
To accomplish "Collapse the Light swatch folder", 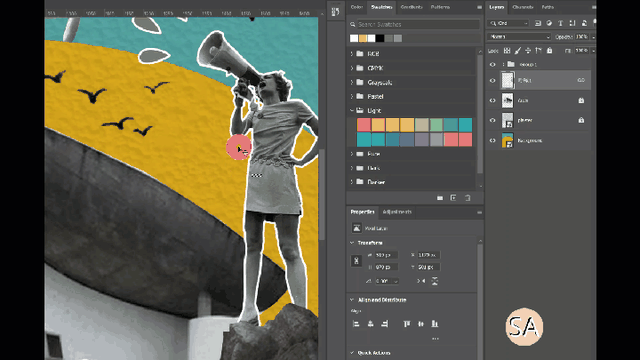I will (352, 111).
